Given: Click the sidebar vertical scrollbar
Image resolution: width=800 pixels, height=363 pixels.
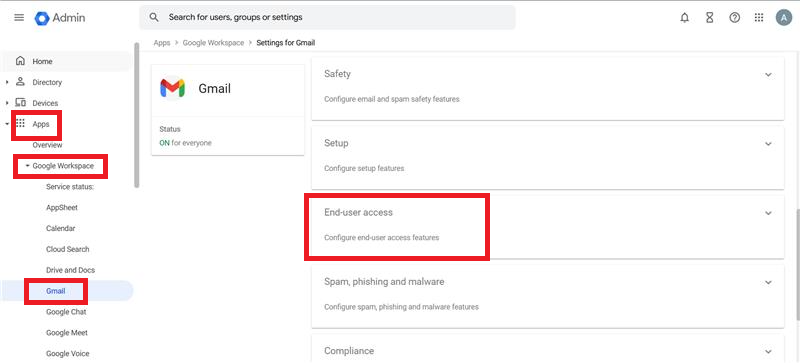Looking at the screenshot, I should pyautogui.click(x=136, y=115).
